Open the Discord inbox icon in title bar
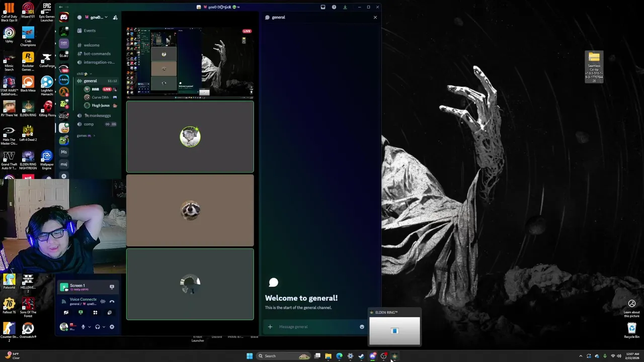The width and height of the screenshot is (644, 362). (323, 7)
